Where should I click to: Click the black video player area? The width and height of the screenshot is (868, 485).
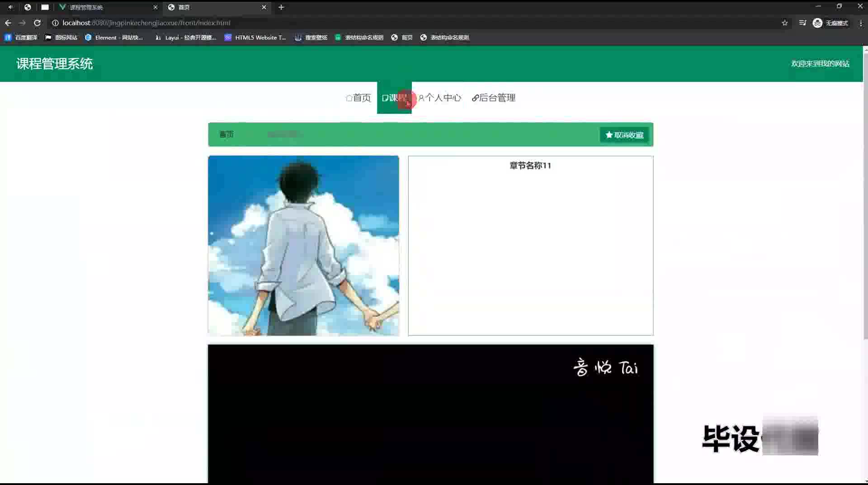coord(430,414)
